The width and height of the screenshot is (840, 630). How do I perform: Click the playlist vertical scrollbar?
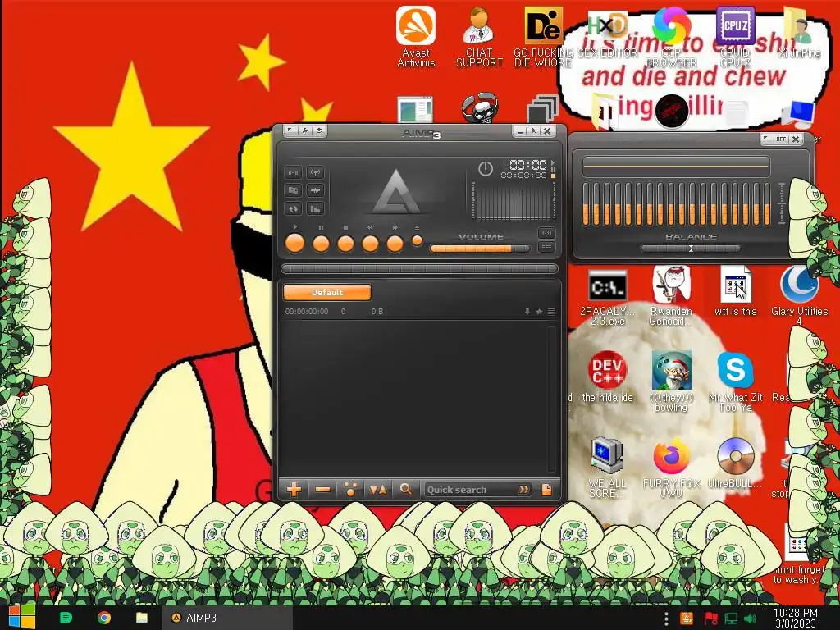[x=551, y=399]
